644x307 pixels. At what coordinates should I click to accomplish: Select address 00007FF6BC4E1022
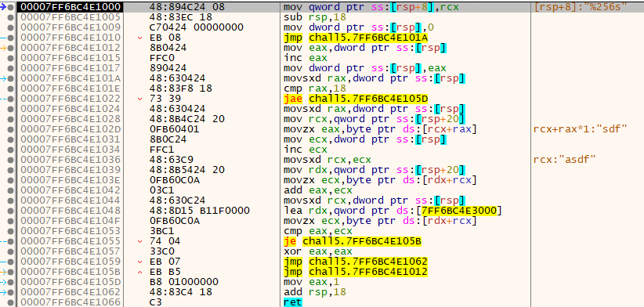point(71,99)
